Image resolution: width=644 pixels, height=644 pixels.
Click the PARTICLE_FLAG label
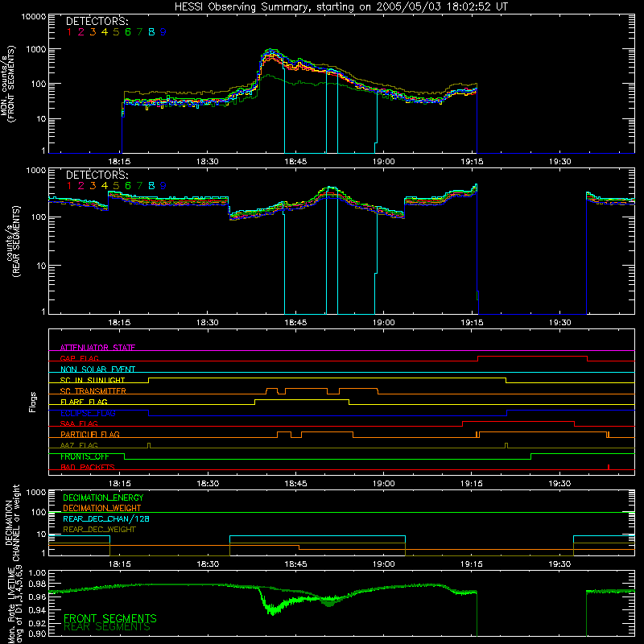point(90,434)
